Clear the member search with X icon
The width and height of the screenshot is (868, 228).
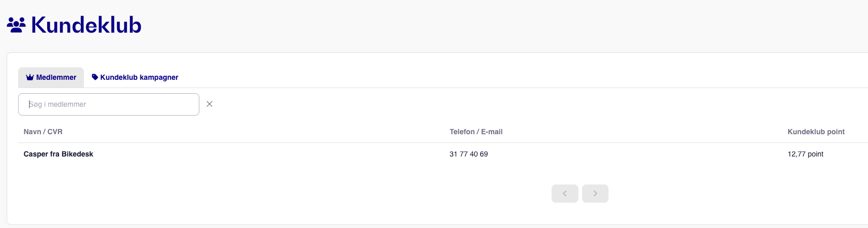tap(209, 104)
